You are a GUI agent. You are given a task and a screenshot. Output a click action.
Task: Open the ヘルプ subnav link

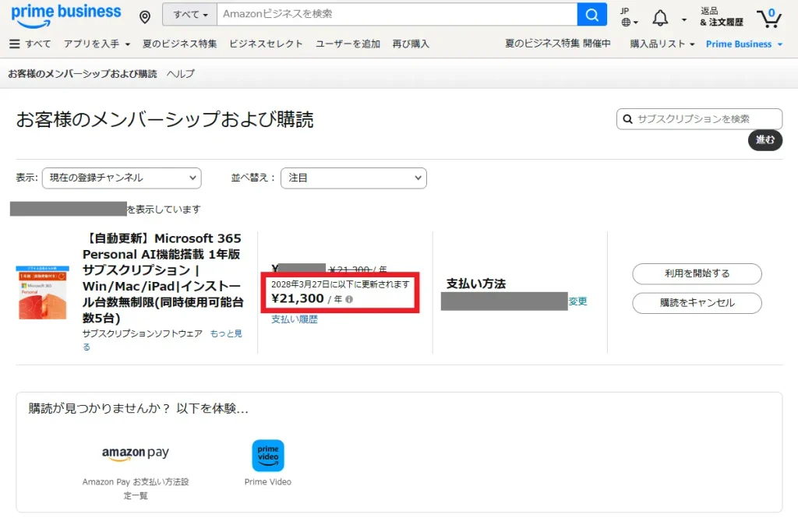pyautogui.click(x=181, y=74)
